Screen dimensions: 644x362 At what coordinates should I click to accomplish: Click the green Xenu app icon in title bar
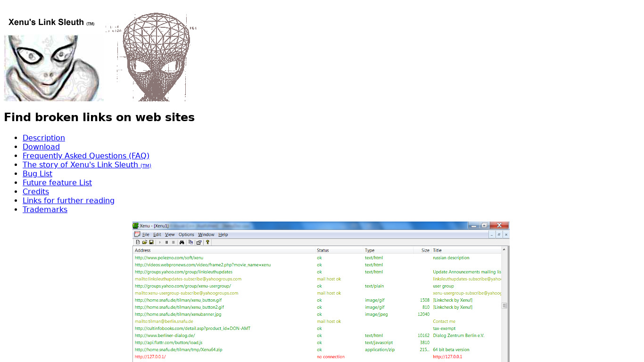136,226
